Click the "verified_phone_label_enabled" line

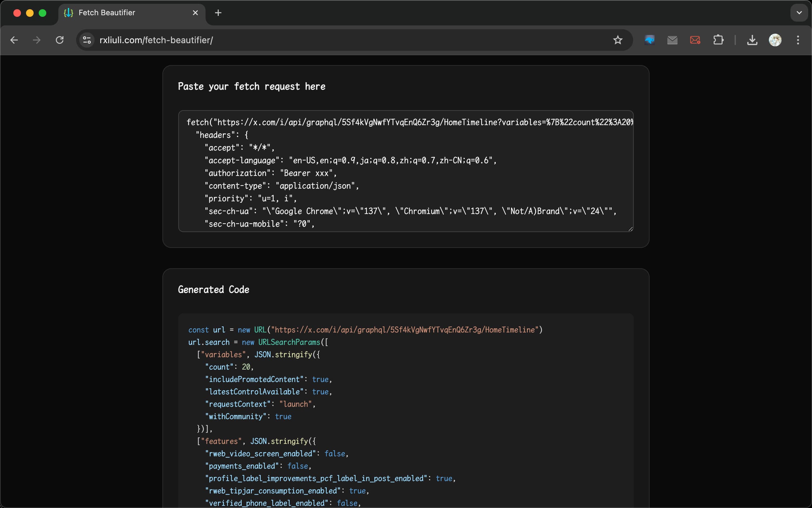283,503
